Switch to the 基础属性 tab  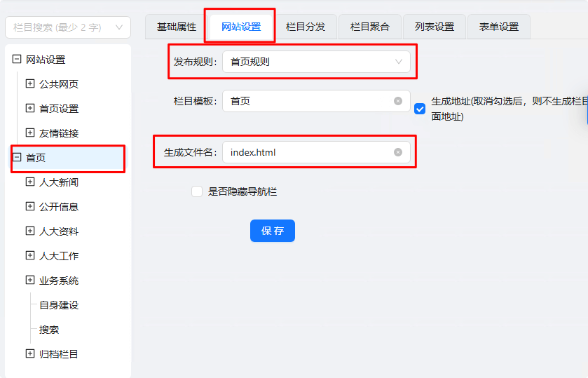point(176,27)
